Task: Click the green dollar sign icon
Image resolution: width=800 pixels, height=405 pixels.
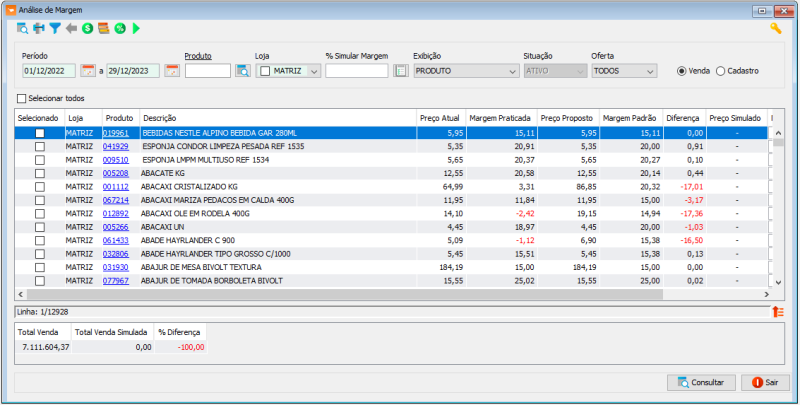Action: [87, 29]
